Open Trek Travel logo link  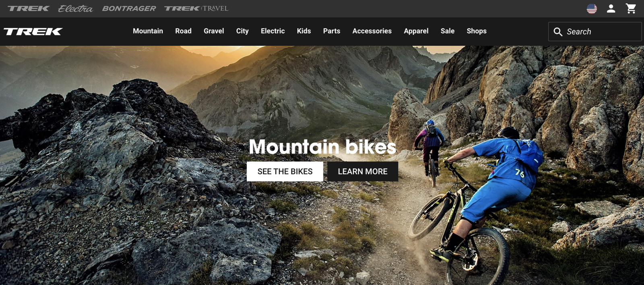click(x=196, y=8)
